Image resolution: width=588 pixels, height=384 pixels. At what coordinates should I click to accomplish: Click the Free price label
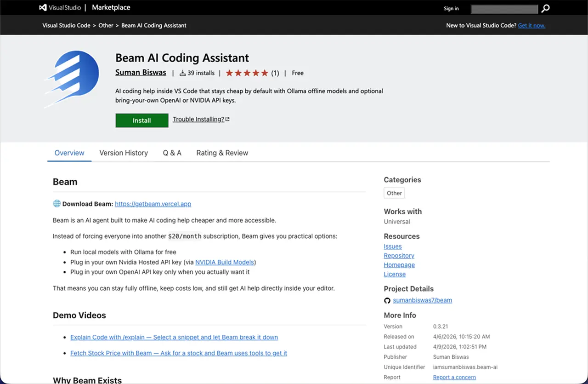(x=298, y=73)
